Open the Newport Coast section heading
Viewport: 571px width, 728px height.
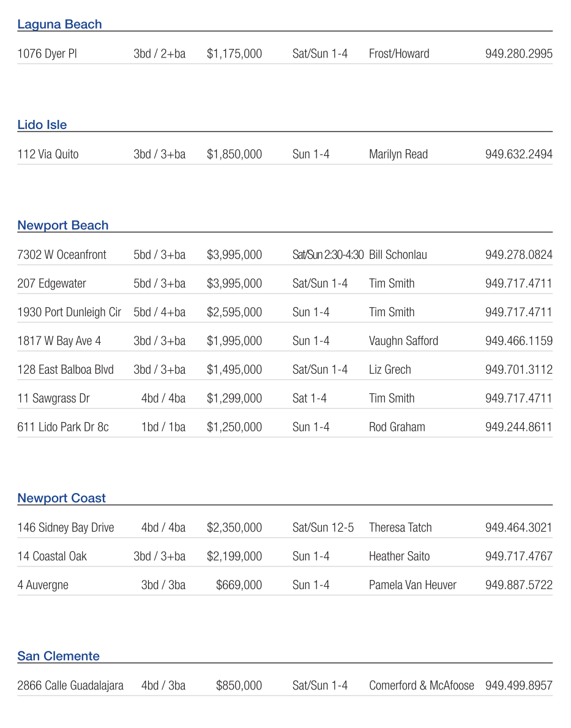point(61,498)
